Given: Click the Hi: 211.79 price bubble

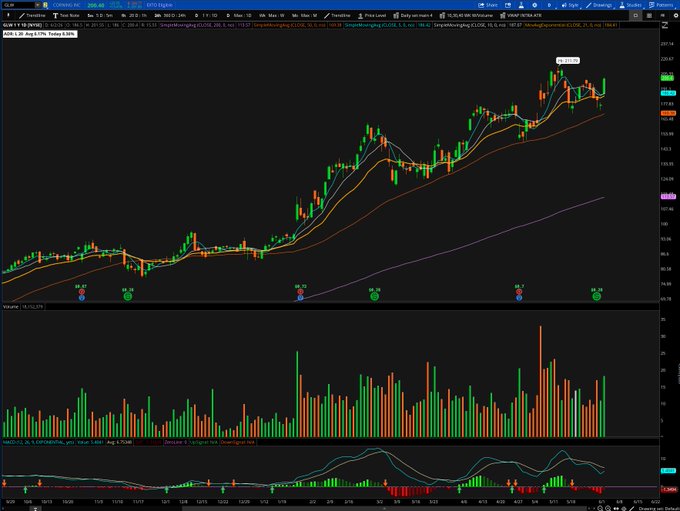Looking at the screenshot, I should pyautogui.click(x=568, y=61).
